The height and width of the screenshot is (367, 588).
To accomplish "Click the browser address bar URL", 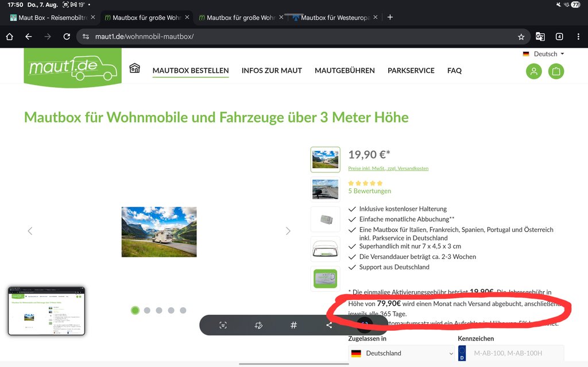I will click(x=144, y=37).
